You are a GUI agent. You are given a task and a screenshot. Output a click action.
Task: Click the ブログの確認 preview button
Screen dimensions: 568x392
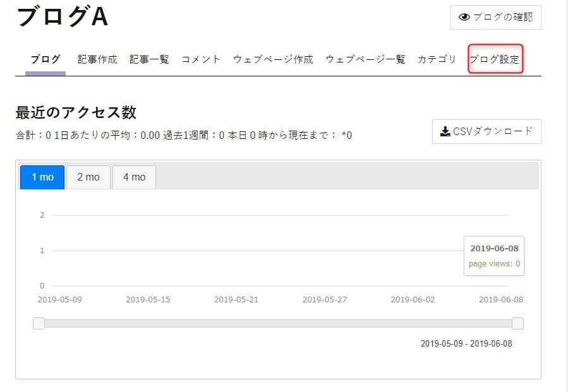[495, 17]
